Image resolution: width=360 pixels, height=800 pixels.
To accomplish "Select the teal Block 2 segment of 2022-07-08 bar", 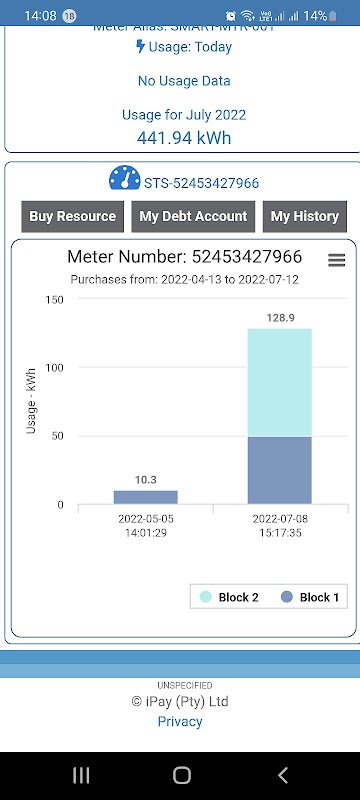I will [x=279, y=383].
